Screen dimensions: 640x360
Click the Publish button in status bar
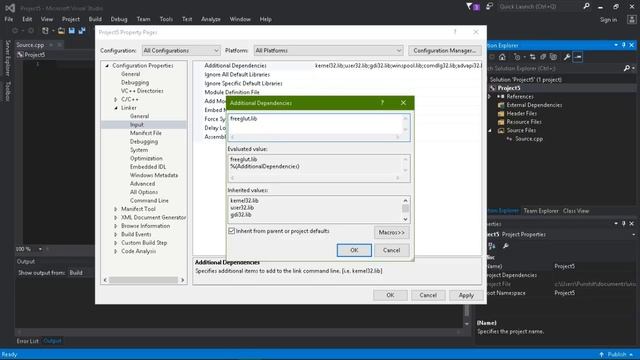point(617,354)
